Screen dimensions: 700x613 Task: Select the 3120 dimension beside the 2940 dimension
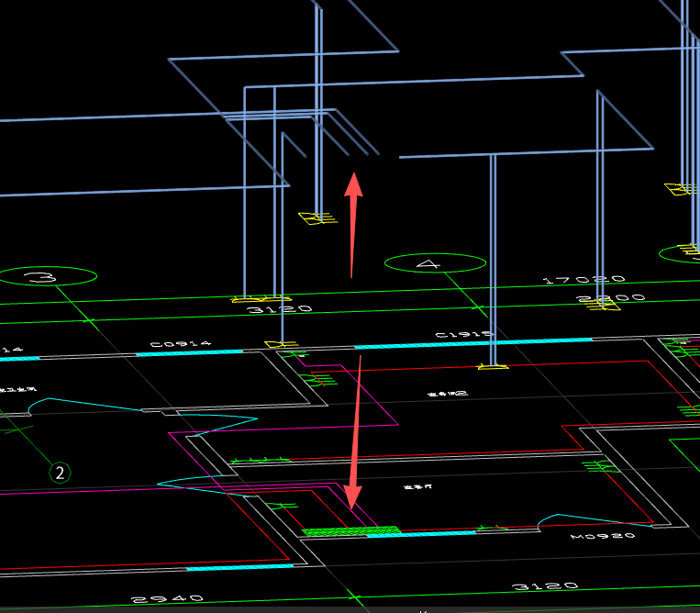pos(545,585)
